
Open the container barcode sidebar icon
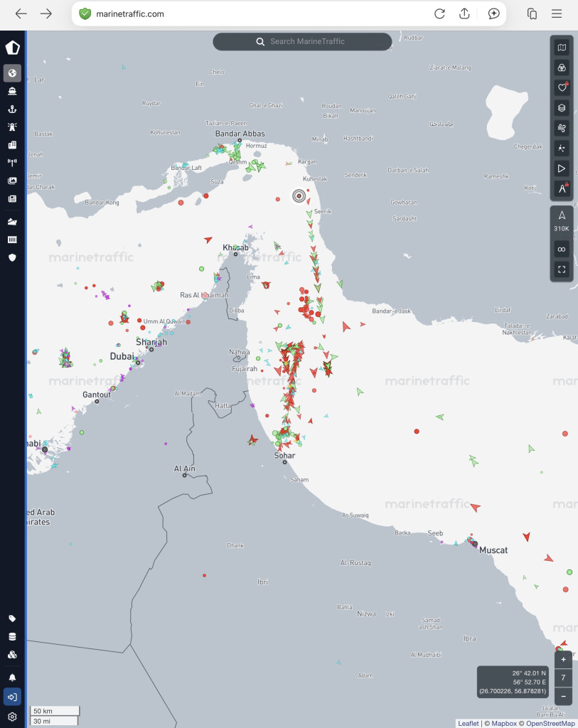coord(13,240)
